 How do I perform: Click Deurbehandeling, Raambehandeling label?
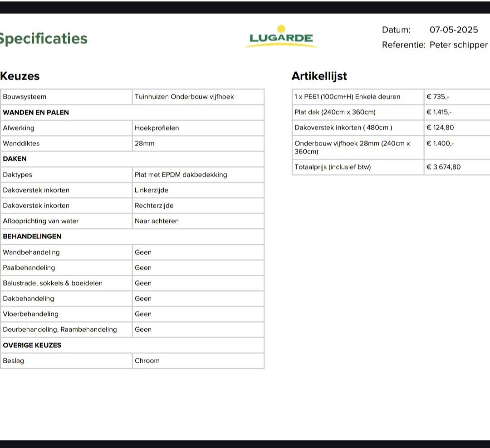tap(60, 330)
